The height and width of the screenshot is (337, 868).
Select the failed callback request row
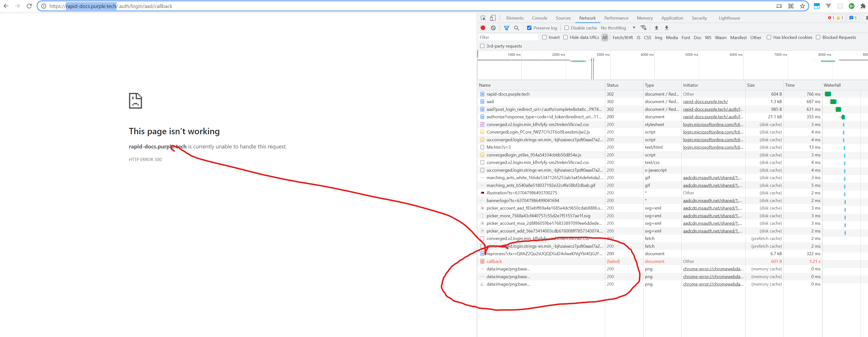coord(494,261)
